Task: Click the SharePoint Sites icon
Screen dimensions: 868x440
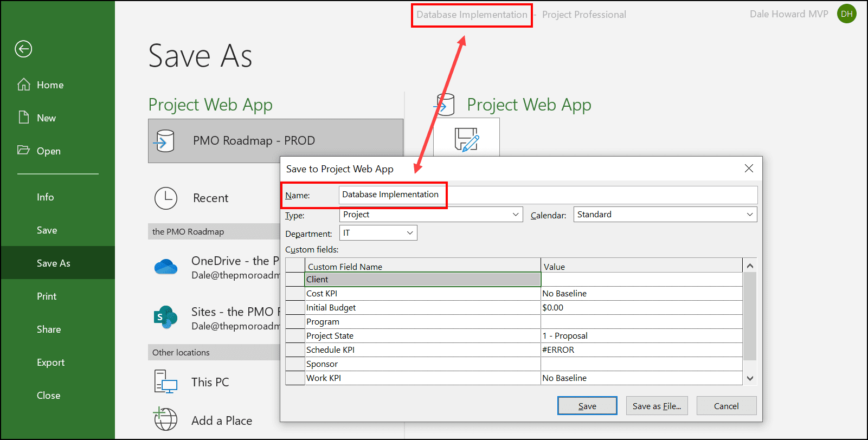Action: (165, 317)
